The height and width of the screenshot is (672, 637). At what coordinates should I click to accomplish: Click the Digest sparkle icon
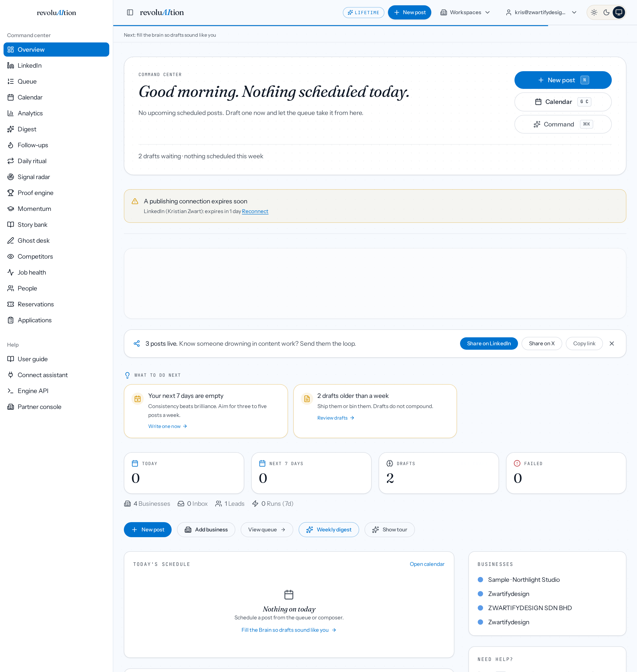(x=11, y=129)
